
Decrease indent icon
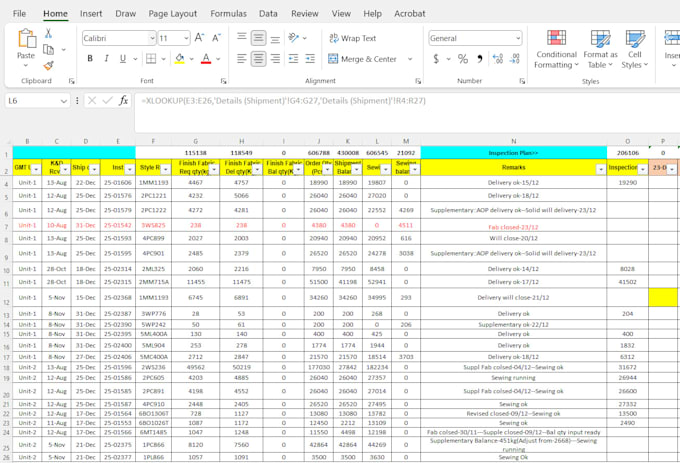[x=294, y=59]
